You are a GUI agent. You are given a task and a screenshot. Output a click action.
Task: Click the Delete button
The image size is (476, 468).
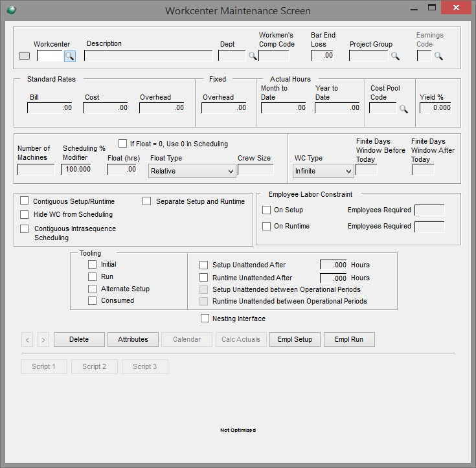[x=79, y=339]
